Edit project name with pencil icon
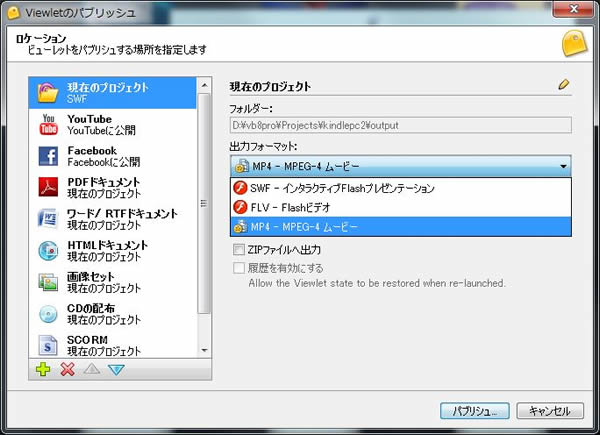600x435 pixels. [x=564, y=84]
